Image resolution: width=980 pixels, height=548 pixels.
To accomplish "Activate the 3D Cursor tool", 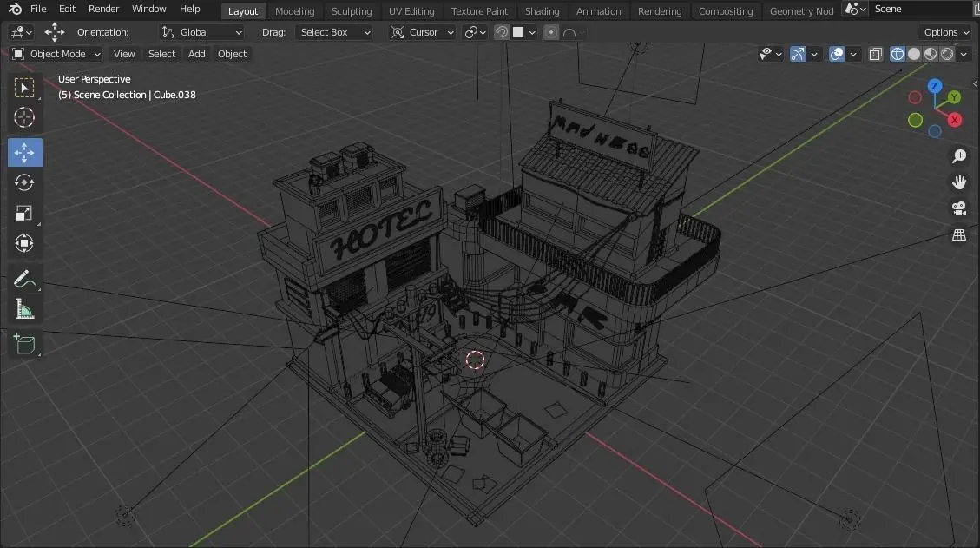I will point(24,117).
